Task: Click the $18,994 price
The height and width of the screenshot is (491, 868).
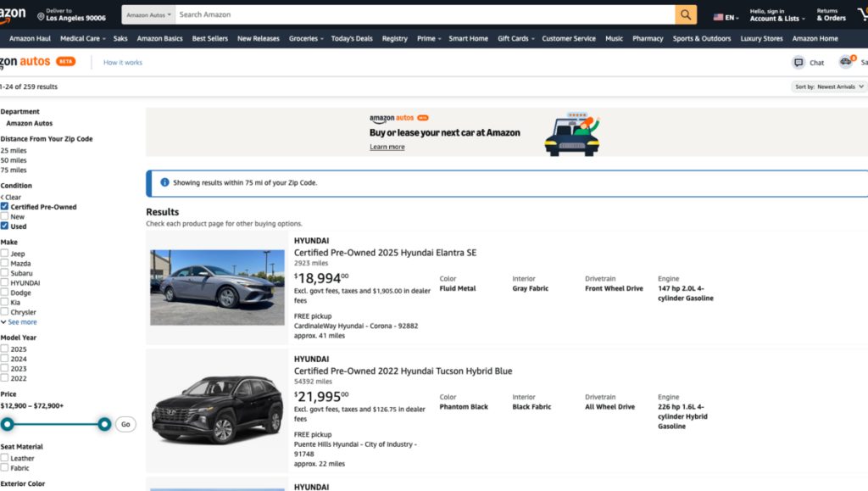Action: tap(321, 278)
